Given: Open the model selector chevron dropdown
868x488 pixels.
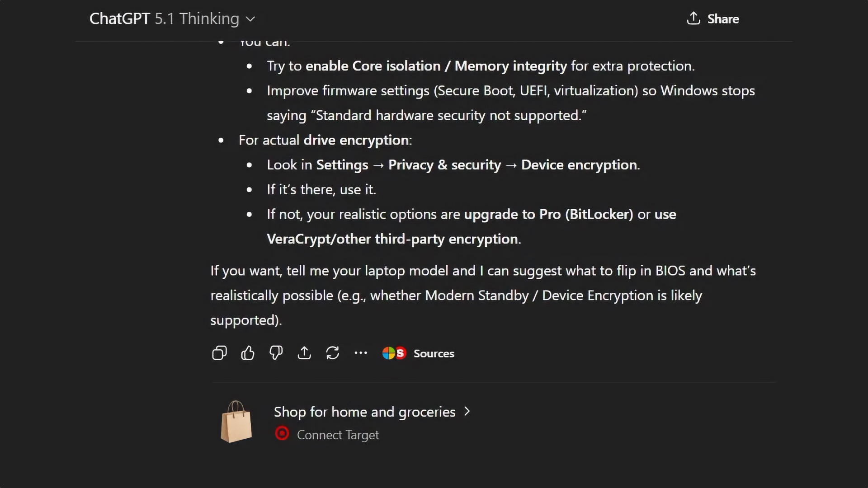Looking at the screenshot, I should point(250,19).
